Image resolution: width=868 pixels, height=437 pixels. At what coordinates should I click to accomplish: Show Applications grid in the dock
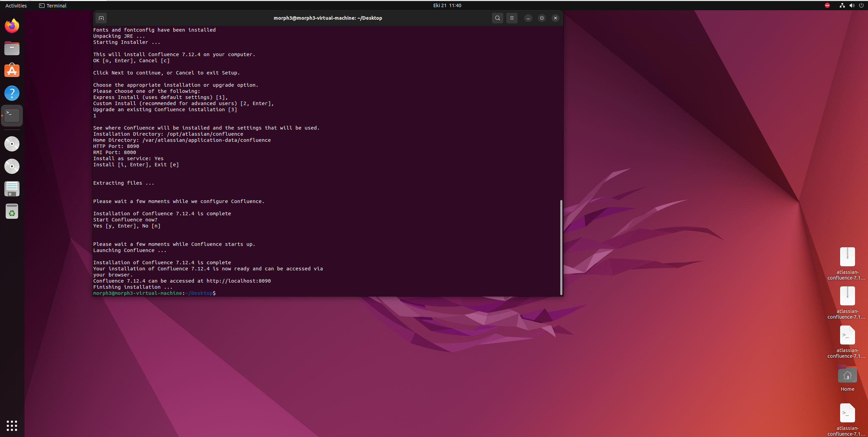[12, 425]
